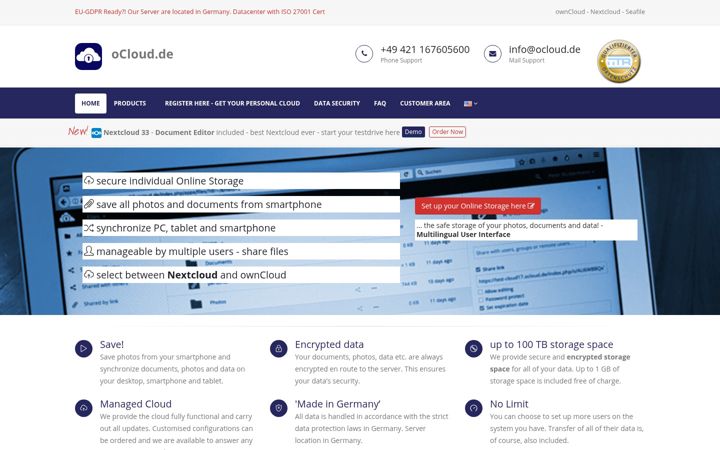Click the oCloud.de site title
This screenshot has height=450, width=720.
tap(142, 54)
